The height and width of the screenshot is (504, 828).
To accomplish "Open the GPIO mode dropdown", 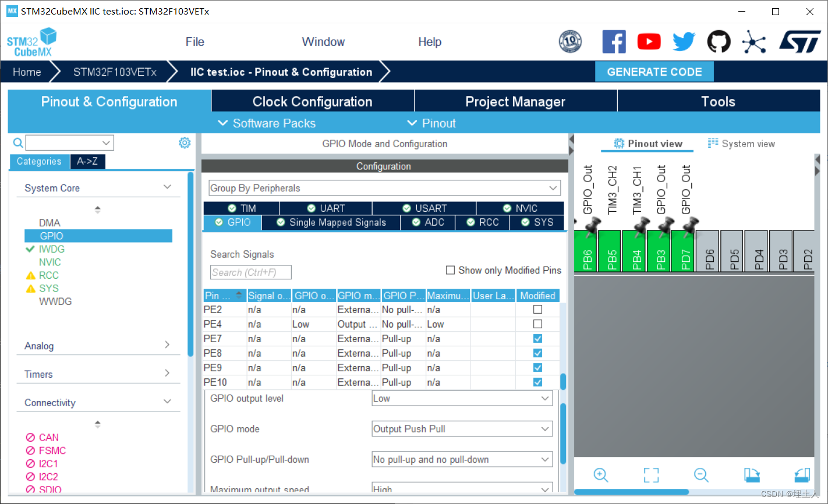I will (462, 429).
